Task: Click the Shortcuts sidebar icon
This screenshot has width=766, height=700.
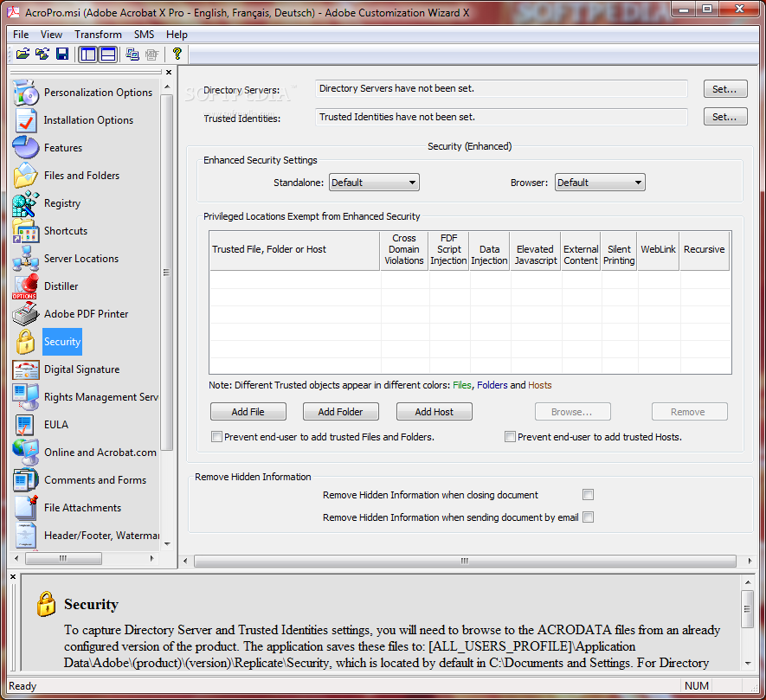Action: 25,230
